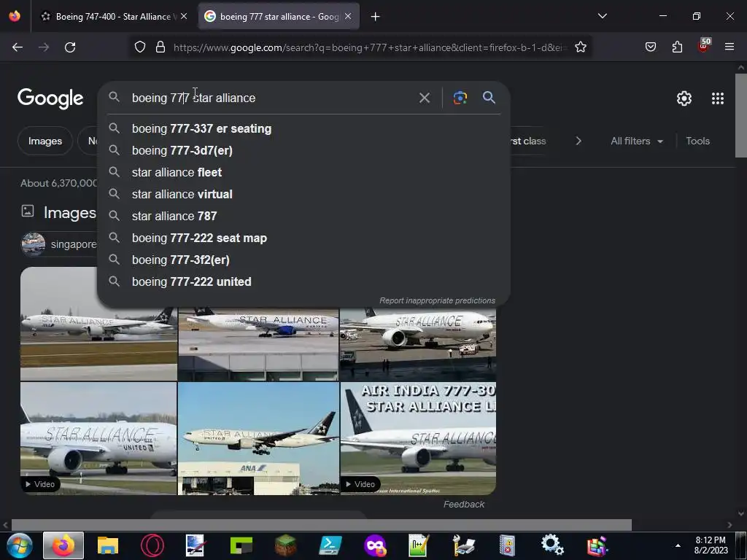Choose suggestion star alliance 787
Viewport: 747px width, 560px height.
(303, 216)
